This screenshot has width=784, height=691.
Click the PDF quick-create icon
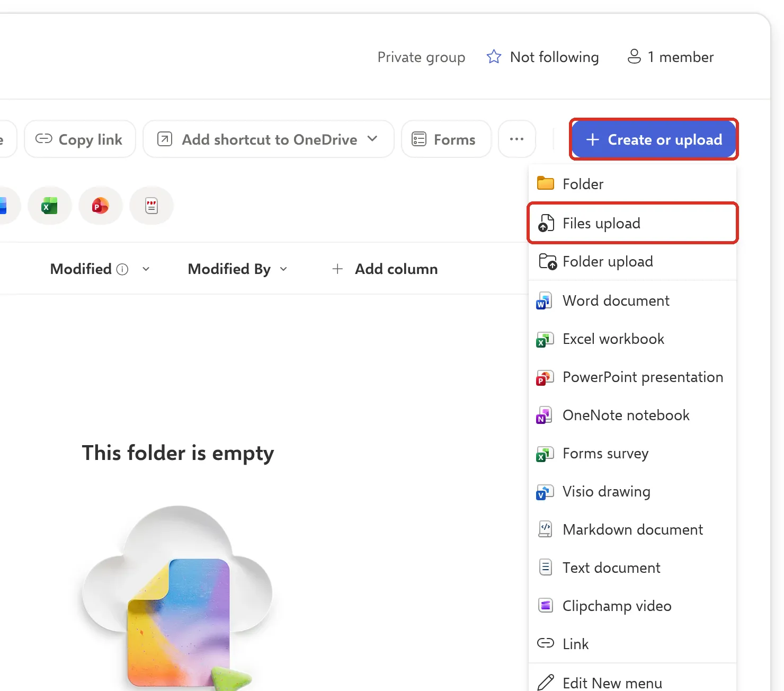click(x=152, y=206)
